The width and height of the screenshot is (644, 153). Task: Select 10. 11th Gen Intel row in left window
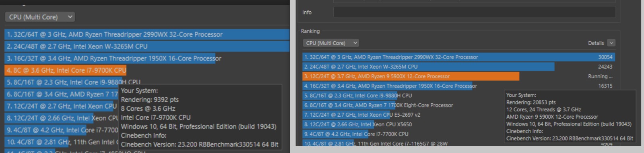point(61,142)
